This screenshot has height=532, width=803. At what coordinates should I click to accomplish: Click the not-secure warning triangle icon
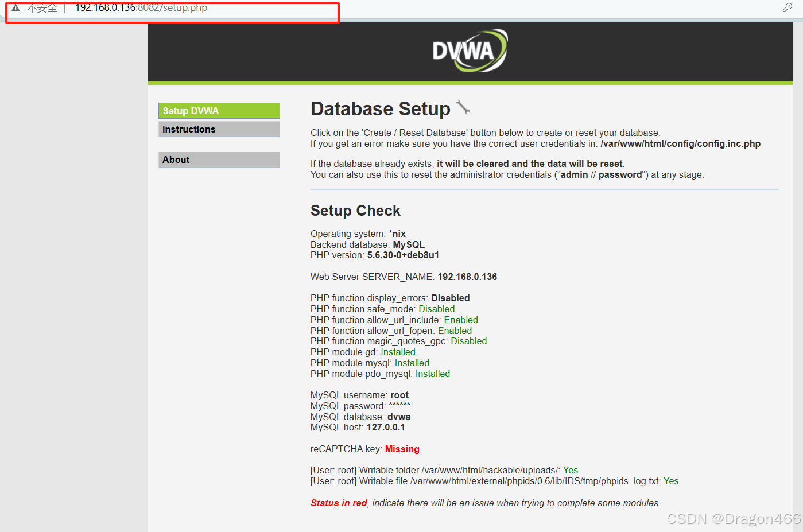tap(15, 7)
